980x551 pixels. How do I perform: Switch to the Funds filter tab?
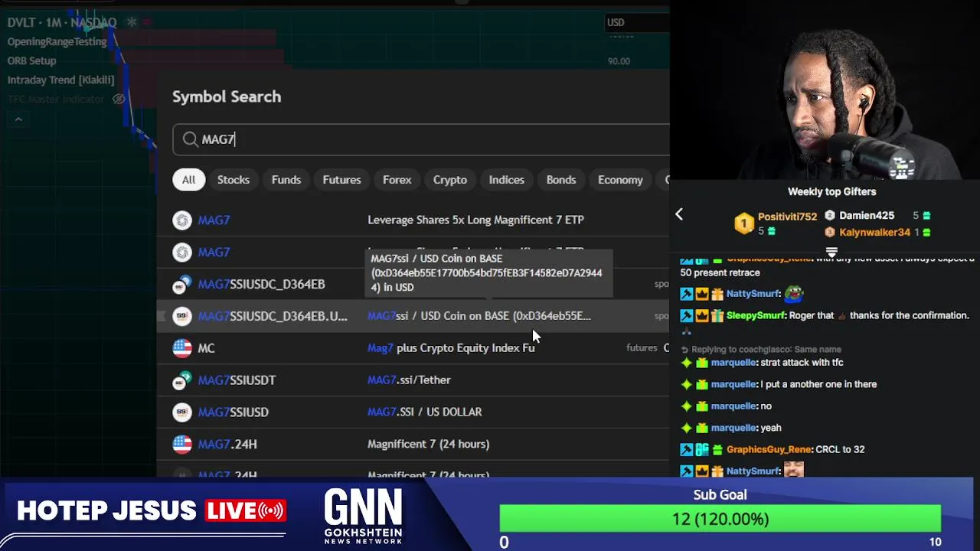(x=286, y=180)
